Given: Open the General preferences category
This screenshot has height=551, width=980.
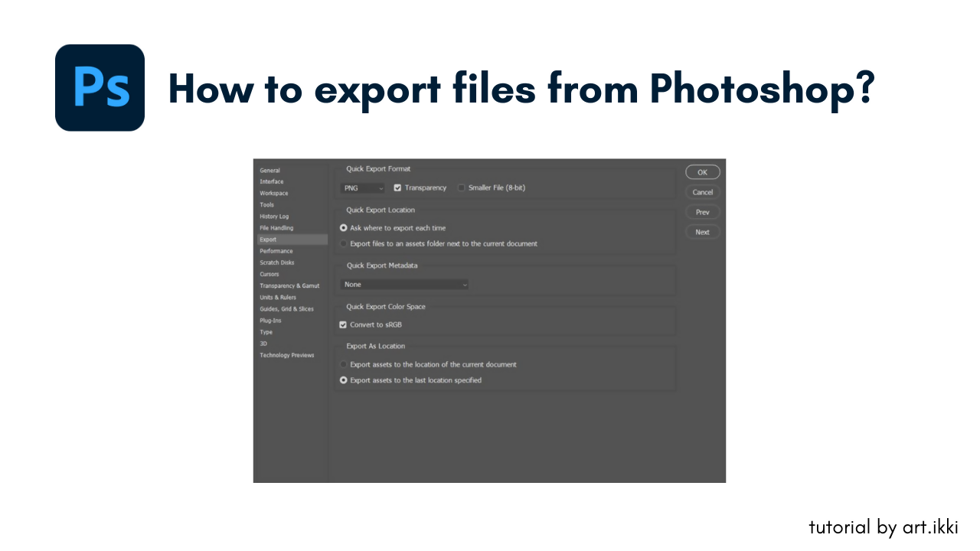Looking at the screenshot, I should tap(269, 171).
